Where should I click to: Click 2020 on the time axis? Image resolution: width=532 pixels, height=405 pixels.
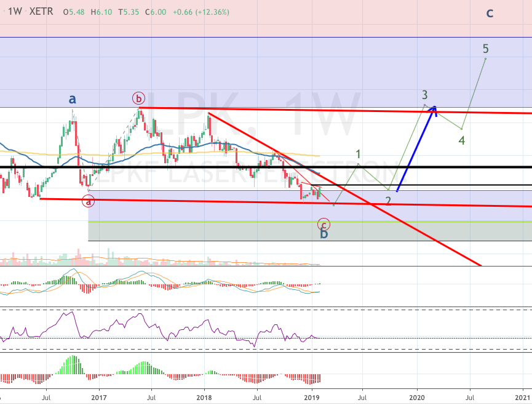coord(418,398)
